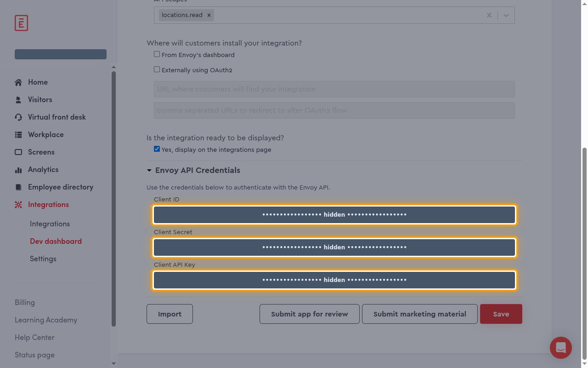Open Billing link
The height and width of the screenshot is (368, 588).
click(x=25, y=303)
